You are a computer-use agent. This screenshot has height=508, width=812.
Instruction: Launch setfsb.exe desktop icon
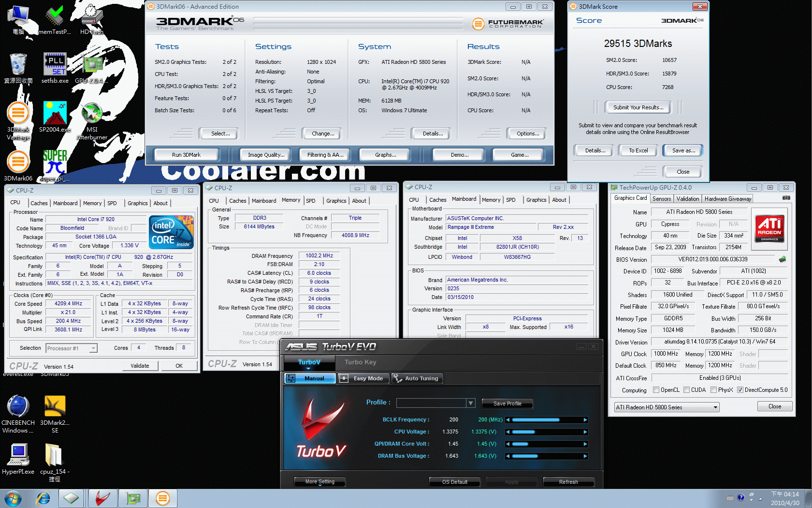[x=55, y=68]
